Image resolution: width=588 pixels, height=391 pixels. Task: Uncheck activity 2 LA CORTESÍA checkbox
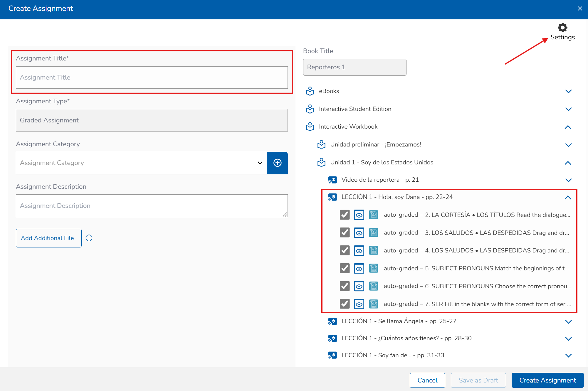(x=345, y=215)
